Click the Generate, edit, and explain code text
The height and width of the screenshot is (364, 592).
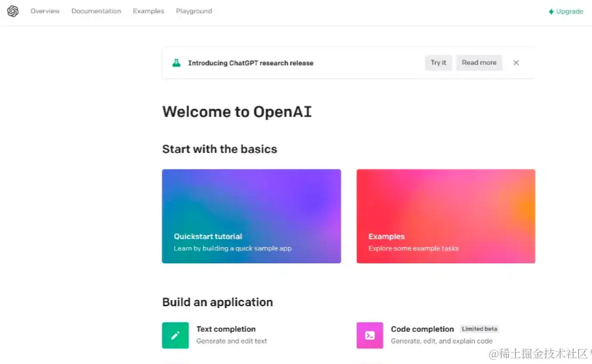pyautogui.click(x=442, y=341)
